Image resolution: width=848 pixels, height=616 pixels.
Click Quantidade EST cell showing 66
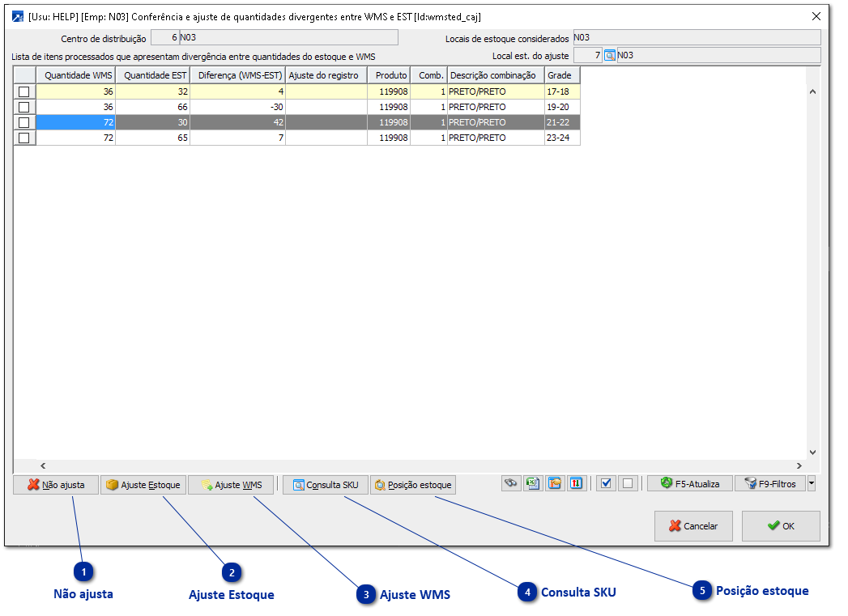point(152,107)
